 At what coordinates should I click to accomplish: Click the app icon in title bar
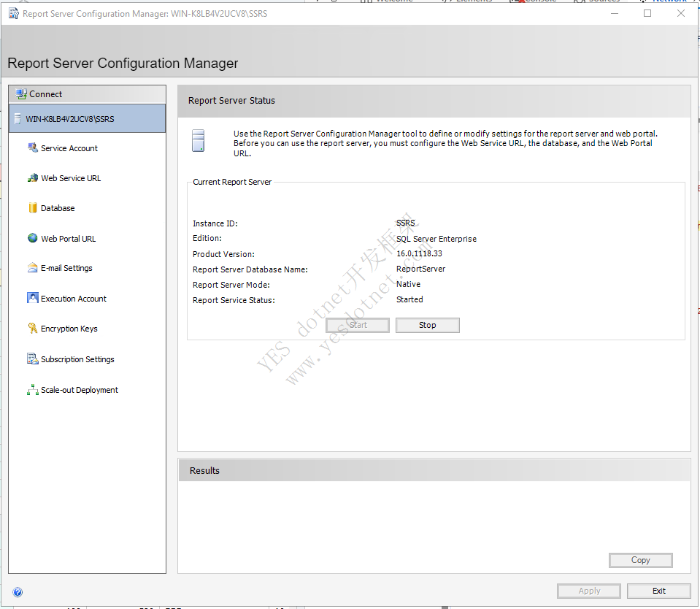pyautogui.click(x=13, y=13)
